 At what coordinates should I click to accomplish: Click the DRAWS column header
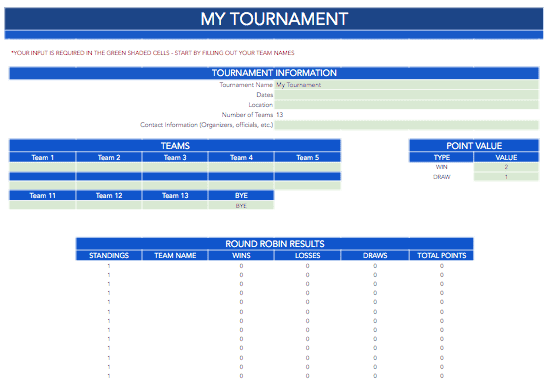(375, 256)
